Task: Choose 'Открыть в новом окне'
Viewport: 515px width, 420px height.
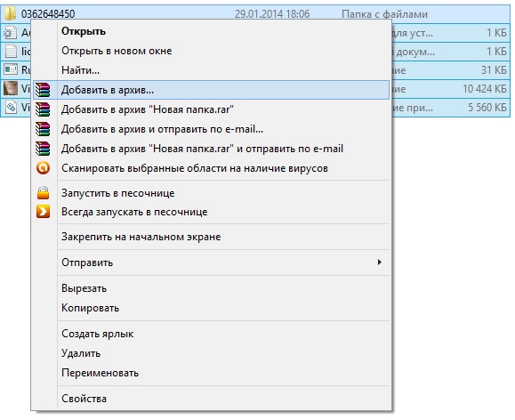Action: (117, 51)
